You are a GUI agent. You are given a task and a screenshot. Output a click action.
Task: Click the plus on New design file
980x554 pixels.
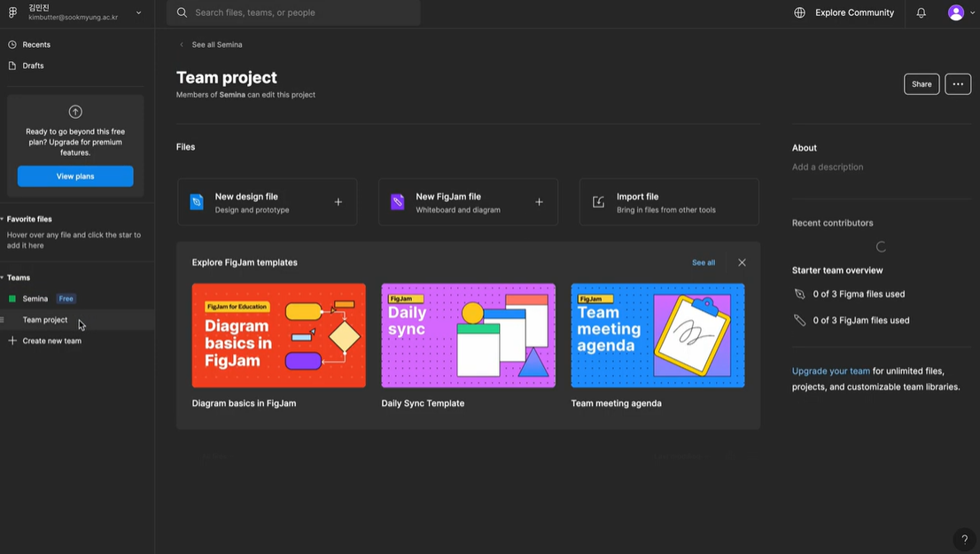pos(338,202)
